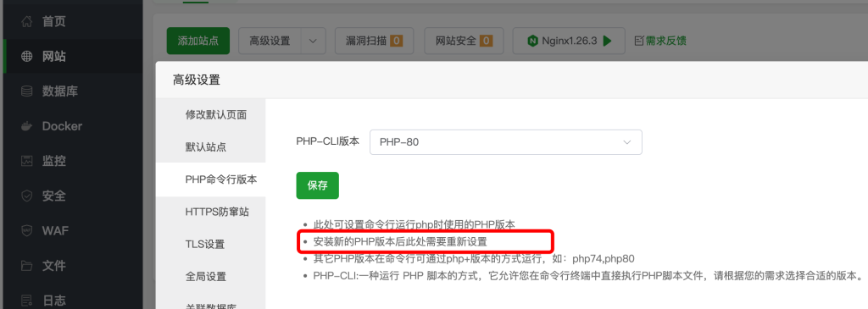Click the WAF shield icon

[26, 230]
